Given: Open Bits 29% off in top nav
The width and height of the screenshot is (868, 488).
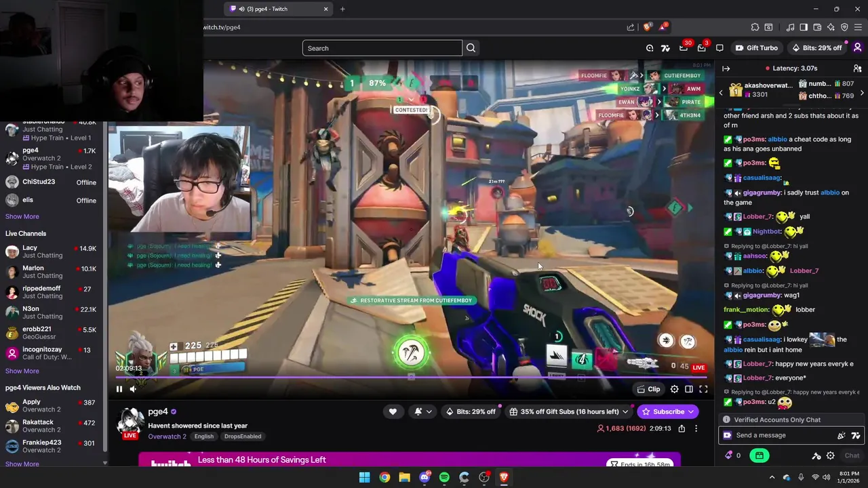Looking at the screenshot, I should [x=817, y=48].
